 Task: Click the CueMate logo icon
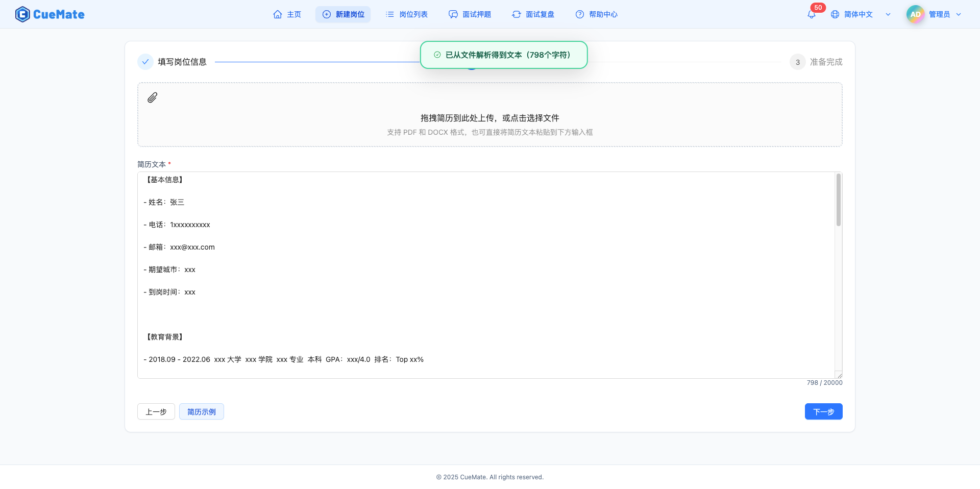click(22, 14)
